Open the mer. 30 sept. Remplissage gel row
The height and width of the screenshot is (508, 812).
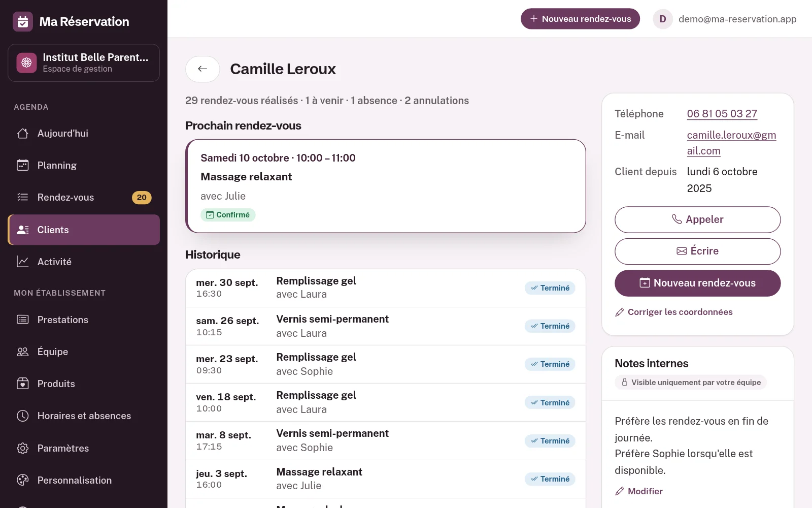(x=386, y=288)
